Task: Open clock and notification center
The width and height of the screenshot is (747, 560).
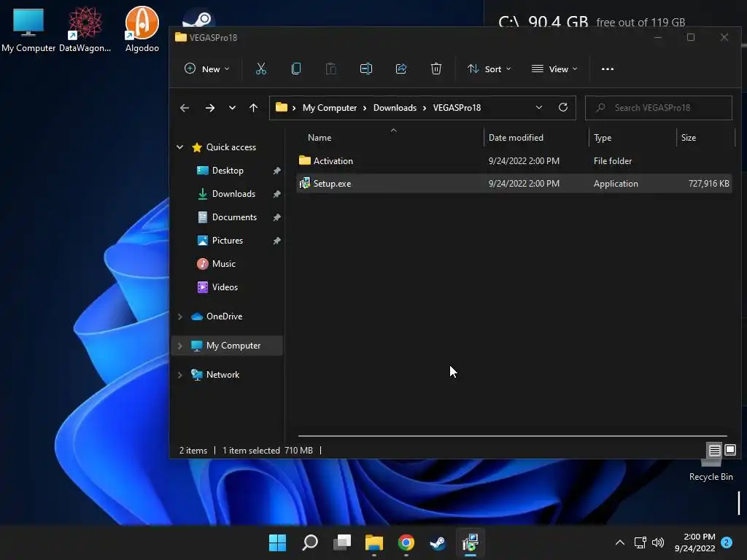Action: coord(694,542)
